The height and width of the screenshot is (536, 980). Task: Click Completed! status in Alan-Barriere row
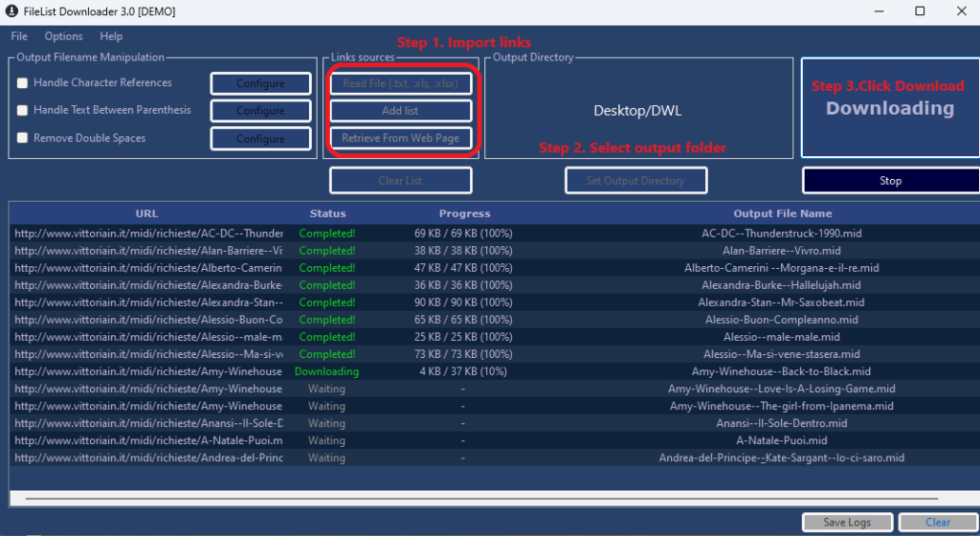pyautogui.click(x=327, y=251)
